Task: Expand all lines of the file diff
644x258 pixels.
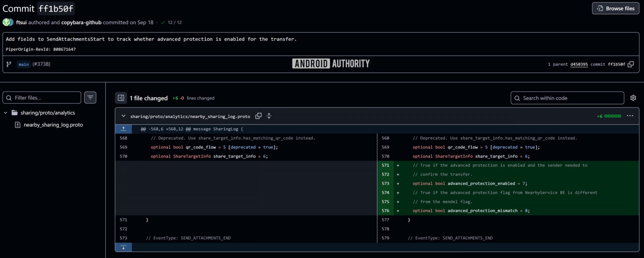Action: (x=269, y=116)
